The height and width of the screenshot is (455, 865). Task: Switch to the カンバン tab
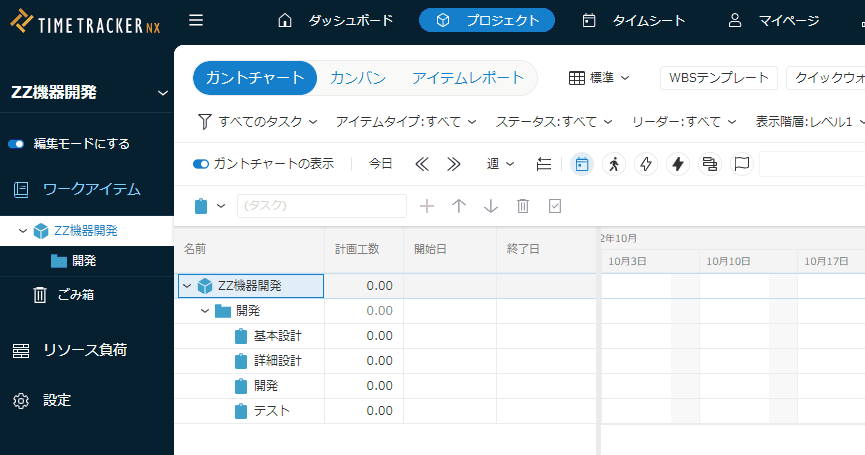click(x=358, y=78)
